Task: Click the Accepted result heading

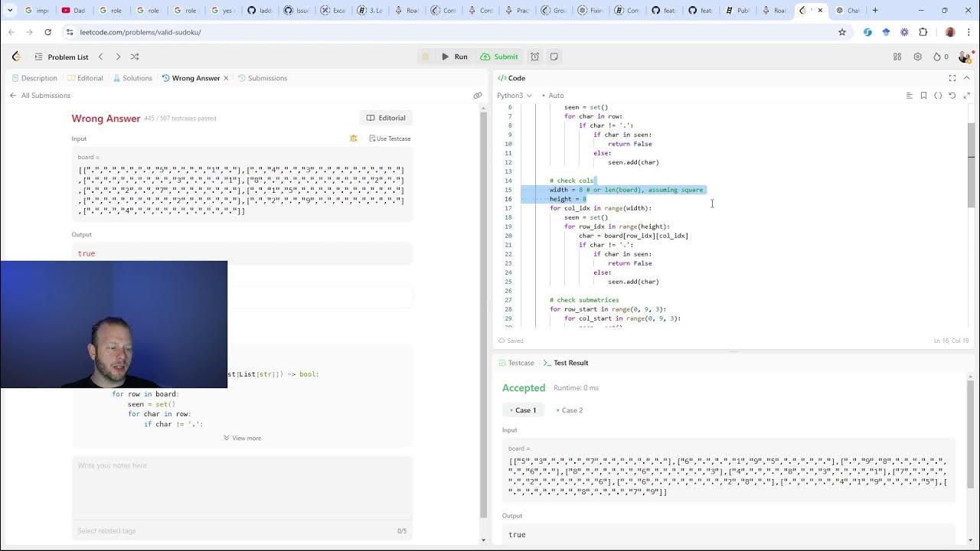Action: click(x=524, y=388)
